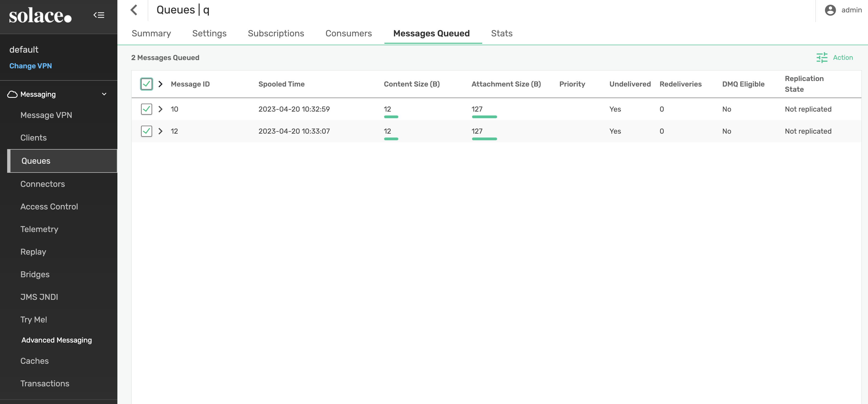The image size is (868, 404).
Task: Open the Try Me! sidebar item
Action: (x=34, y=319)
